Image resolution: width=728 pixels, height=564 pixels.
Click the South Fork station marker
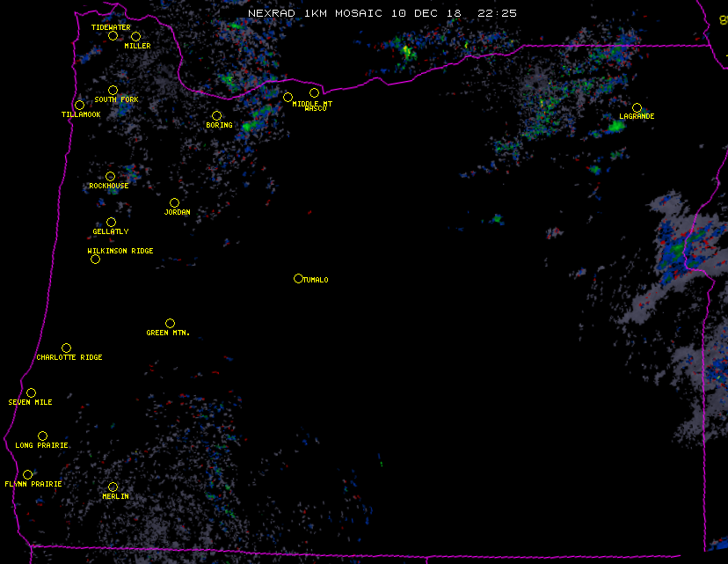click(x=113, y=90)
